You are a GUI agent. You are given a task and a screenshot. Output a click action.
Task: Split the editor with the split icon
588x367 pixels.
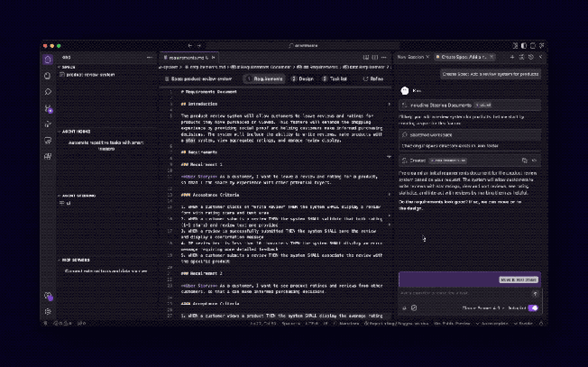tap(374, 58)
